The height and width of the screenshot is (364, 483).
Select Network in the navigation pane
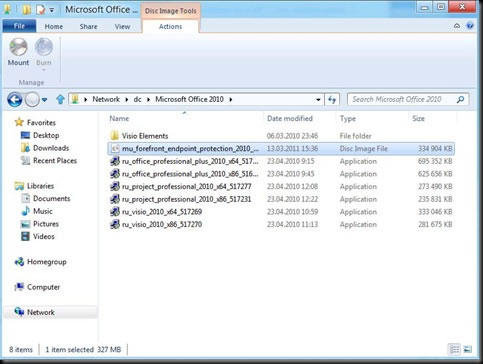[x=41, y=313]
